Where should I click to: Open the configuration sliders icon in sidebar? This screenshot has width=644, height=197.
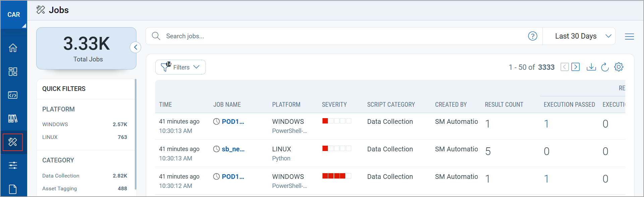(x=13, y=165)
